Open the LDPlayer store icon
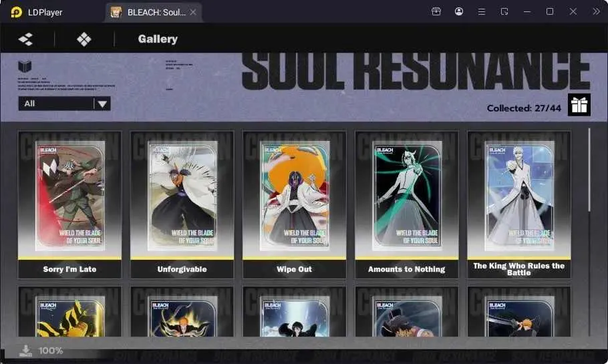The width and height of the screenshot is (608, 364). point(436,11)
